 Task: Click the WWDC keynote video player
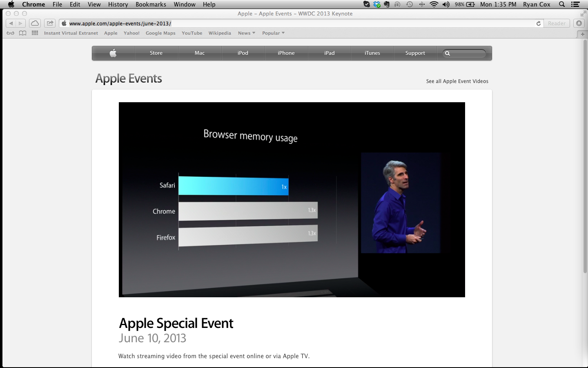[x=292, y=200]
